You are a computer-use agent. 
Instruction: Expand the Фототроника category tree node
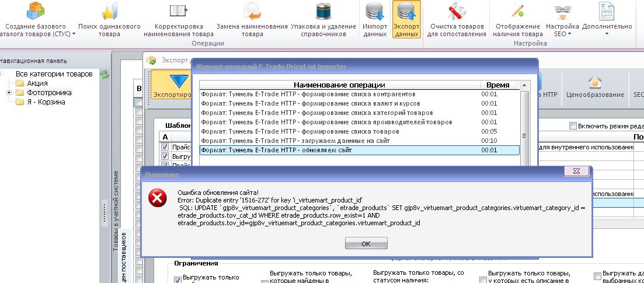pos(9,93)
